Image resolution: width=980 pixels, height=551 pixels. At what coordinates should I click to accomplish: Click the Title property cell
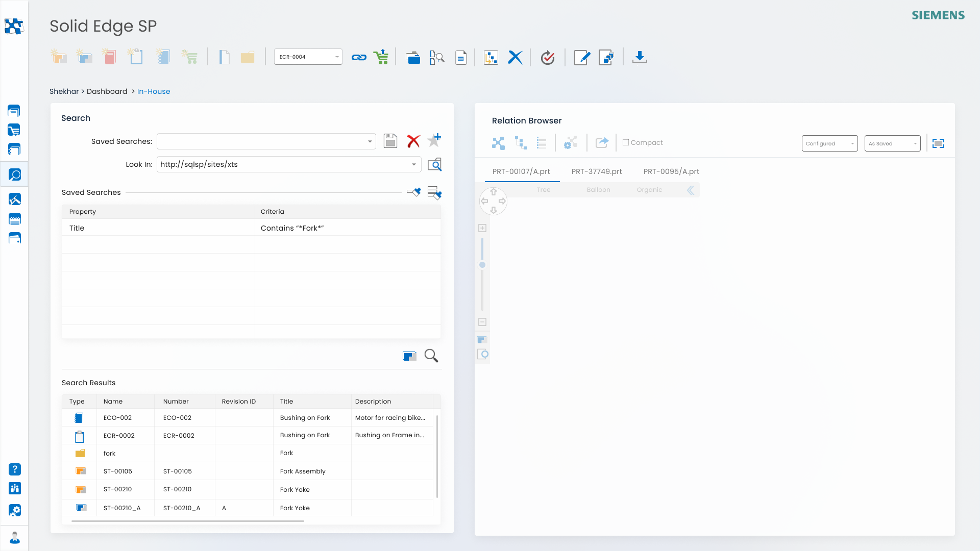tap(158, 228)
